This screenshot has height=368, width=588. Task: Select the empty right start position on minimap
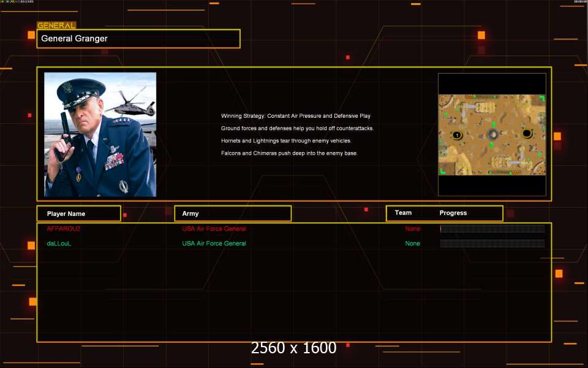pos(527,134)
